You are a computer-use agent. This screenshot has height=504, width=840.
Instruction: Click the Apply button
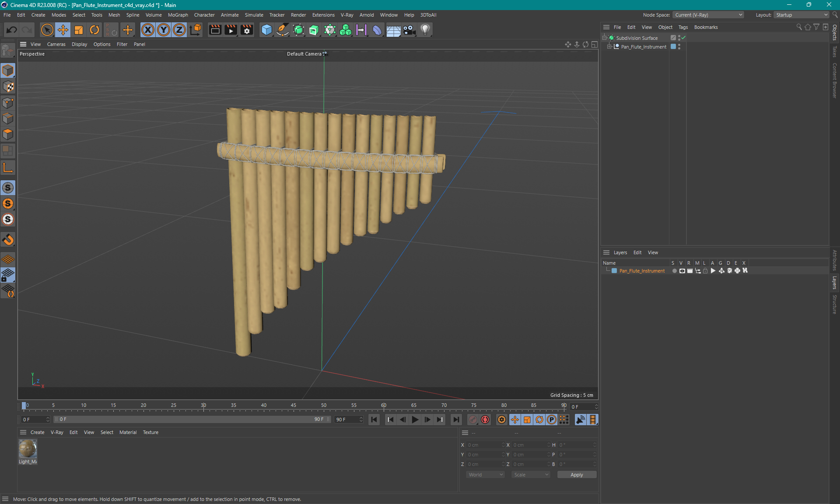point(576,475)
